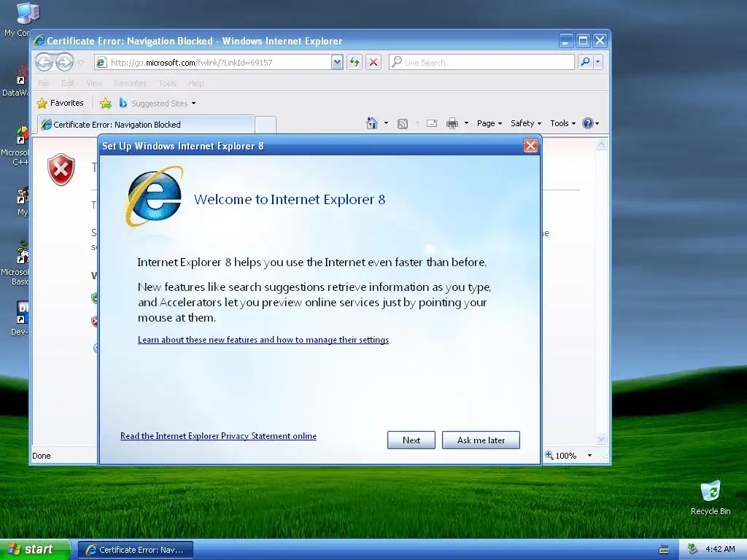
Task: Open Read the Internet Explorer Privacy Statement link
Action: point(218,436)
